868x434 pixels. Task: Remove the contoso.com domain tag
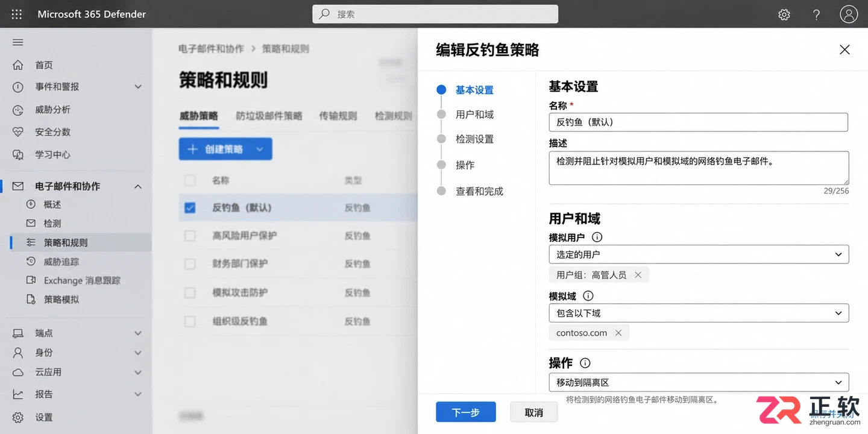pyautogui.click(x=618, y=333)
